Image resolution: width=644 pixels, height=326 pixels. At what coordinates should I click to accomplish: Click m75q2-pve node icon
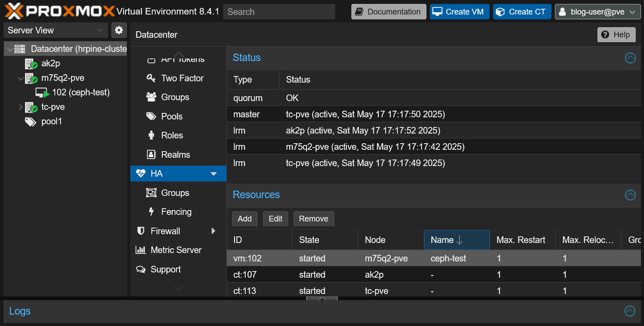(x=31, y=78)
